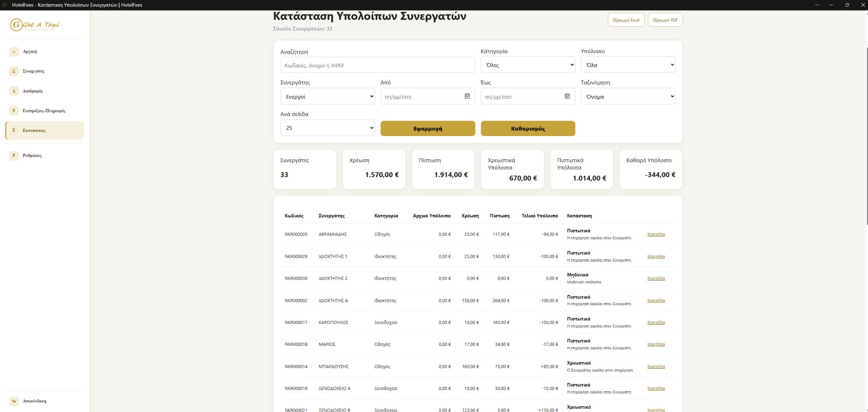This screenshot has width=868, height=412.
Task: Open calendar picker in Από date field
Action: (467, 96)
